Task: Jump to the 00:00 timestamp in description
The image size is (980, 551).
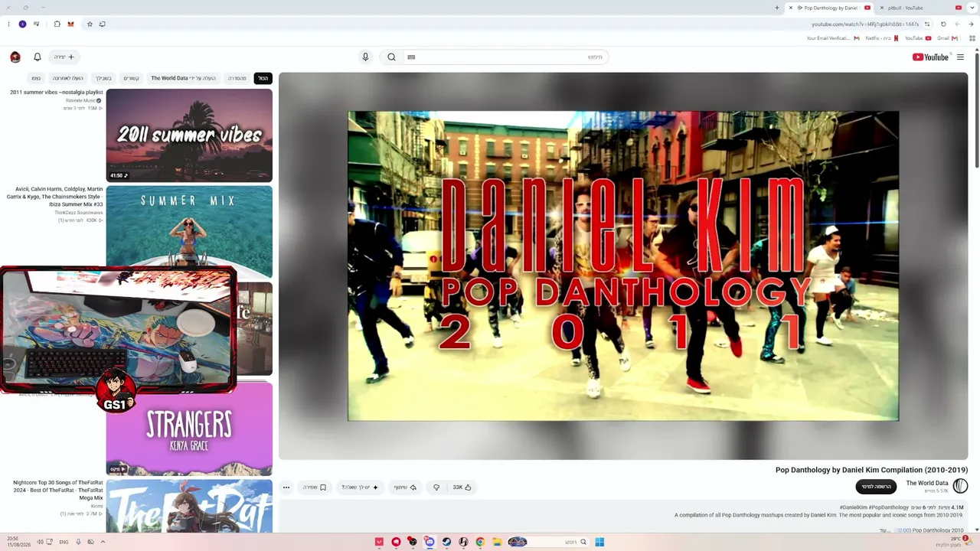Action: click(x=903, y=530)
